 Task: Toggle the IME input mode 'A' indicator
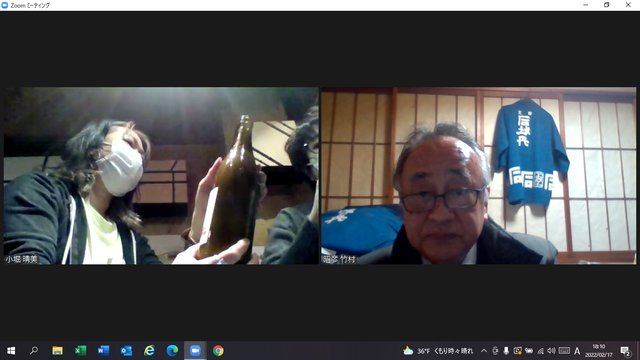(x=577, y=351)
